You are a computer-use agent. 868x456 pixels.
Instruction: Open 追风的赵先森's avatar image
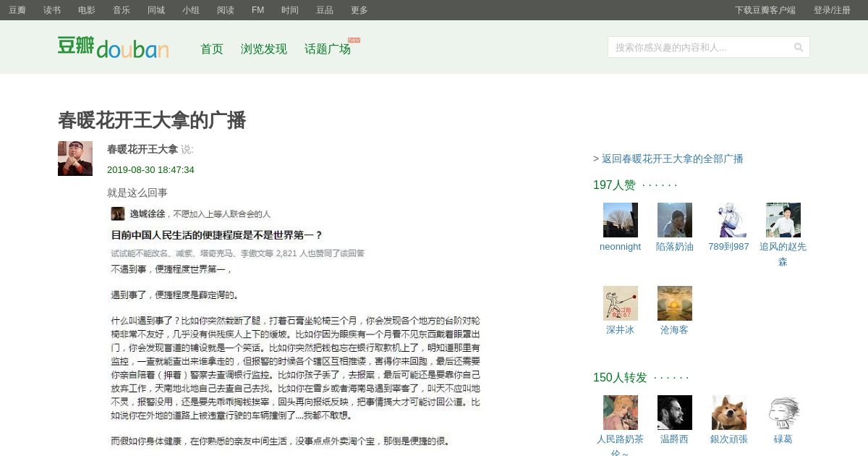click(x=783, y=220)
